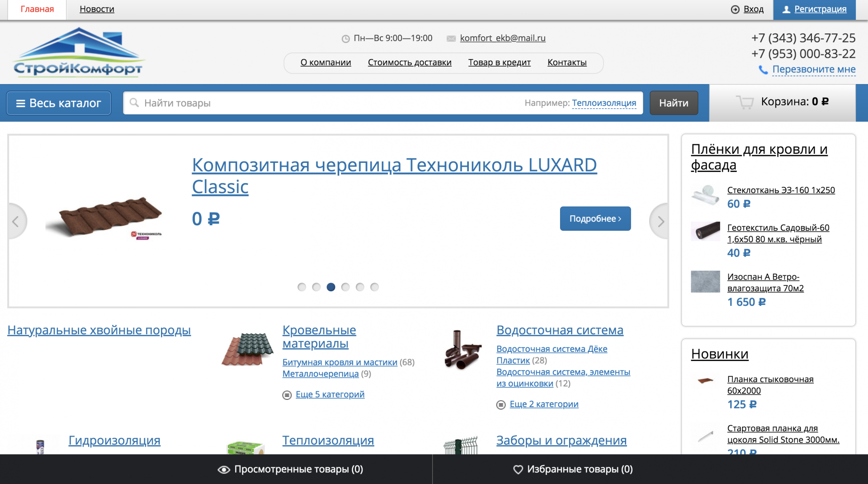Click the heart icon for favorite products

pos(517,470)
